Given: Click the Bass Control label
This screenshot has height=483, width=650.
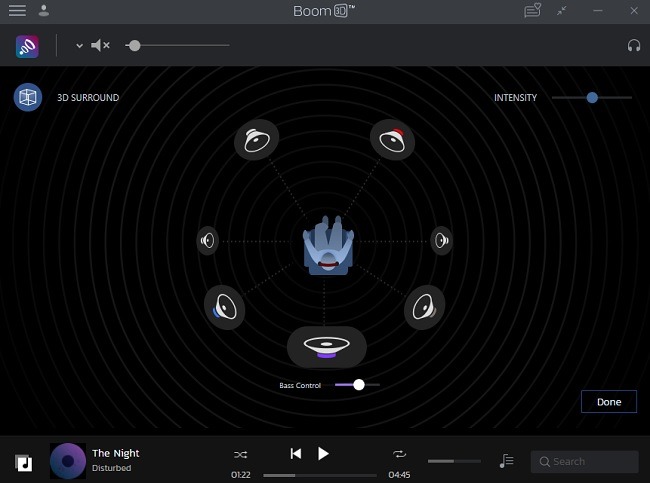Looking at the screenshot, I should (300, 385).
